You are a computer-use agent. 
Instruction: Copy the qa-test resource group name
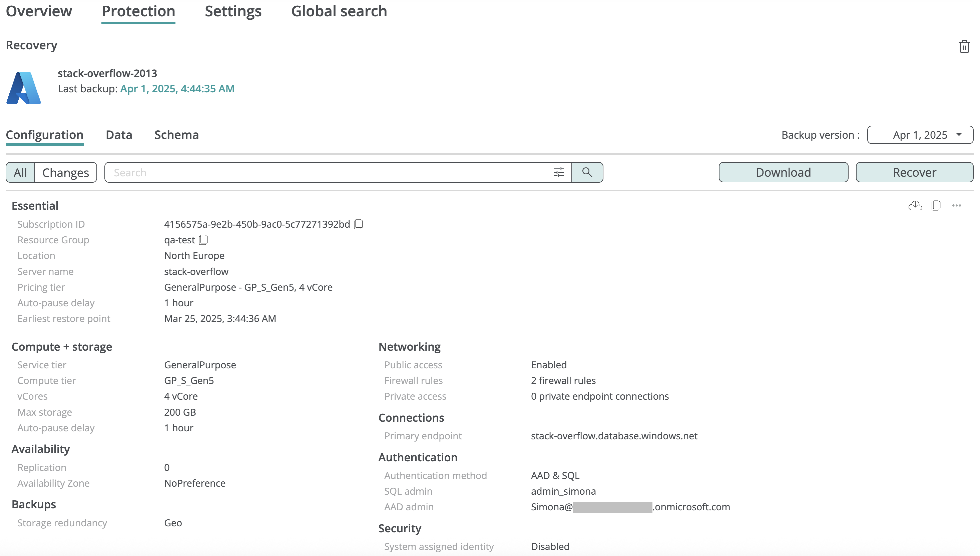coord(203,240)
